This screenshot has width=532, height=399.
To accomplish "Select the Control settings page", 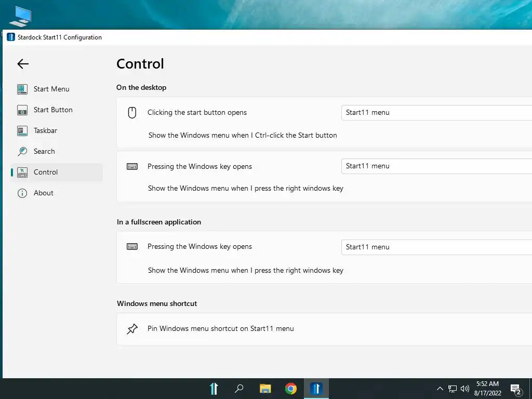I will [x=57, y=172].
